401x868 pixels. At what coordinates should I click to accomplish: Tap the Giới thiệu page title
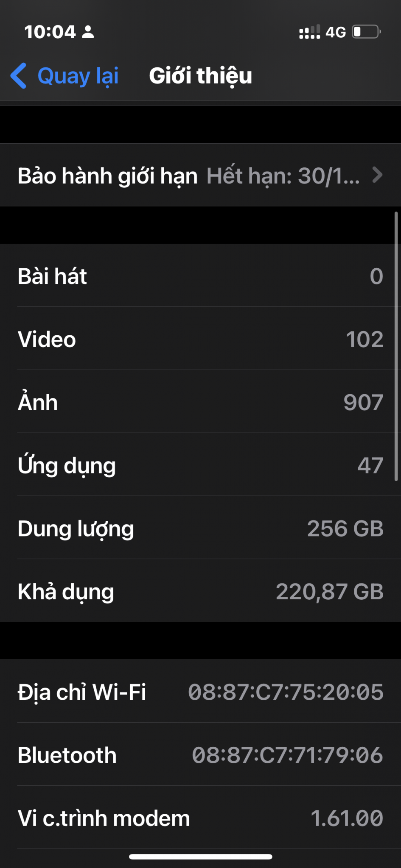[200, 76]
